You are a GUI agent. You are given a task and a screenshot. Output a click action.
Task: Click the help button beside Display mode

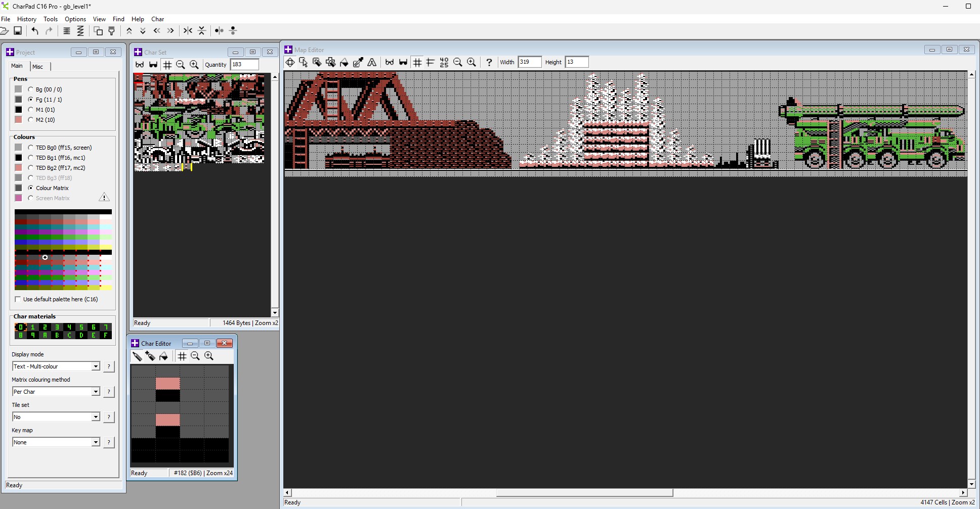109,366
